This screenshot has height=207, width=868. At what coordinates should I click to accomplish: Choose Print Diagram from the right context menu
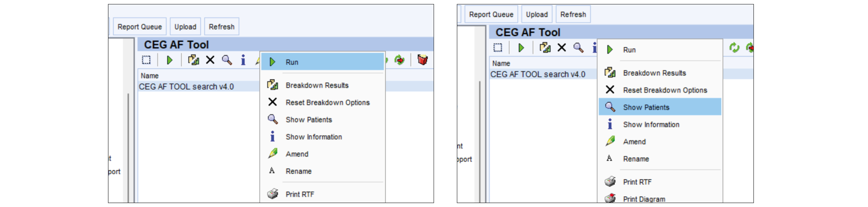tap(644, 199)
